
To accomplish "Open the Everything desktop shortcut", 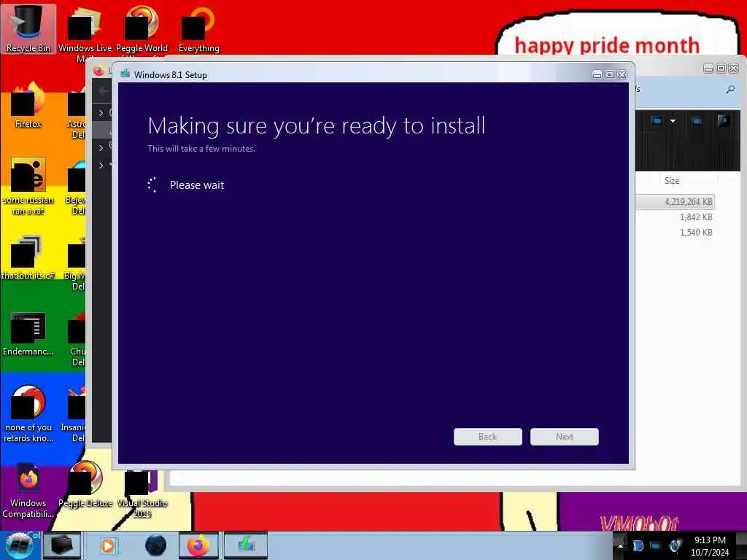I will (x=198, y=29).
